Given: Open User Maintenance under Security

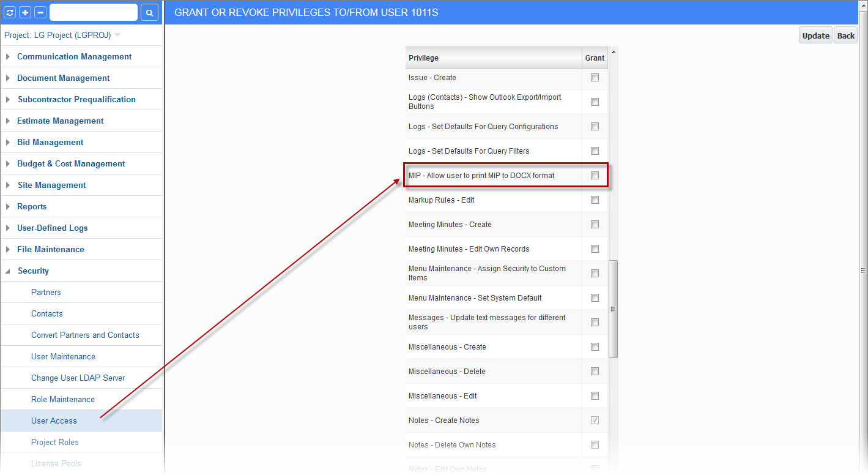Looking at the screenshot, I should (63, 356).
